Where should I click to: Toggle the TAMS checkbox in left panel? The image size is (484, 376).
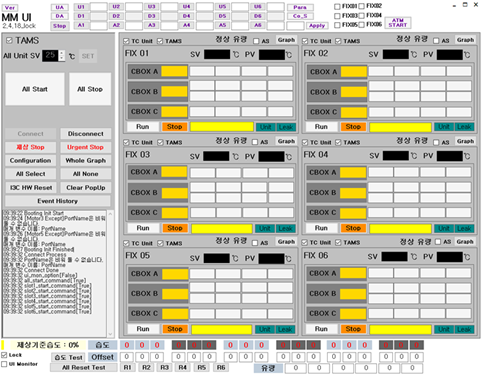(9, 40)
